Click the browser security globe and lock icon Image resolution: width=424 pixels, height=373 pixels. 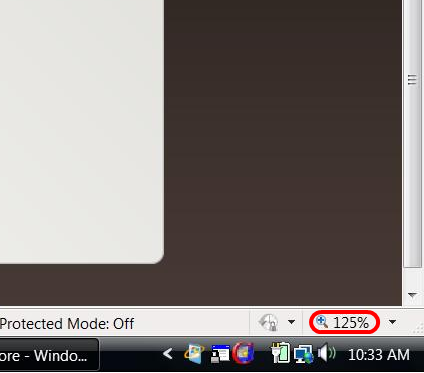(x=268, y=322)
